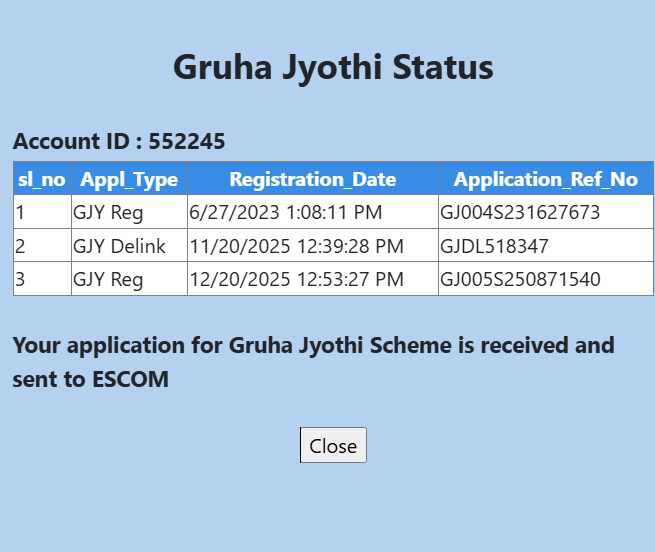Screen dimensions: 655x552
Task: Click the Appl_Type column header
Action: [x=129, y=179]
